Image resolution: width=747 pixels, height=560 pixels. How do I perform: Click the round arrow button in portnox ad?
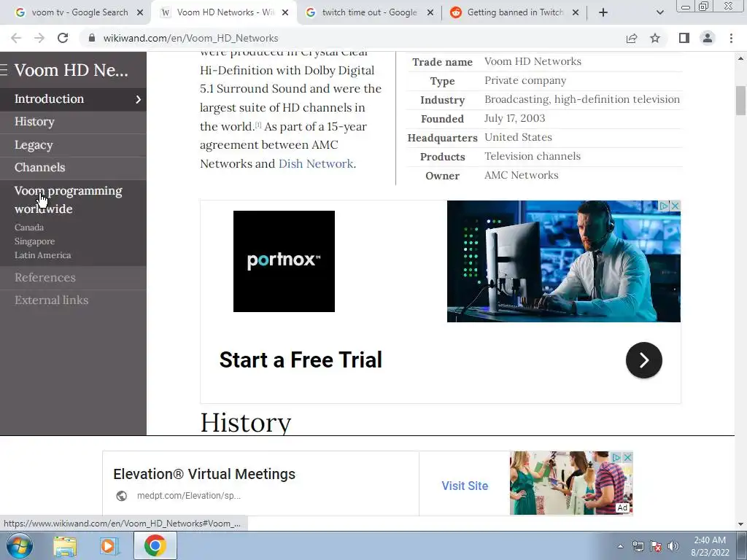pos(643,360)
